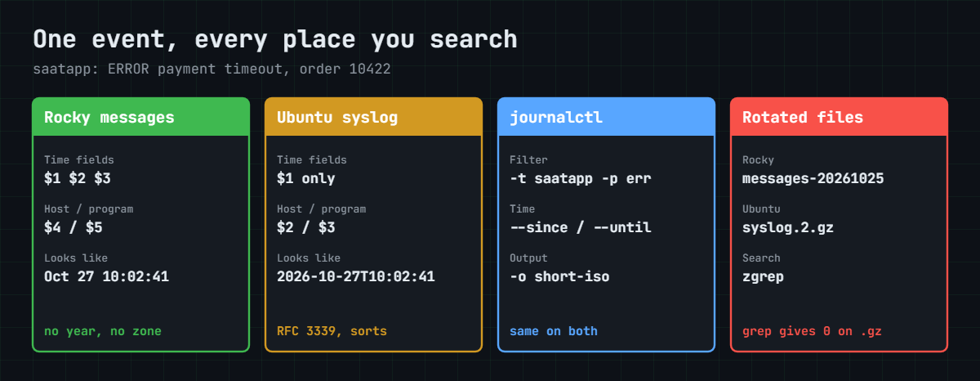Click the 'Output' label in journalctl card
Screen dimensions: 980x381
click(528, 258)
